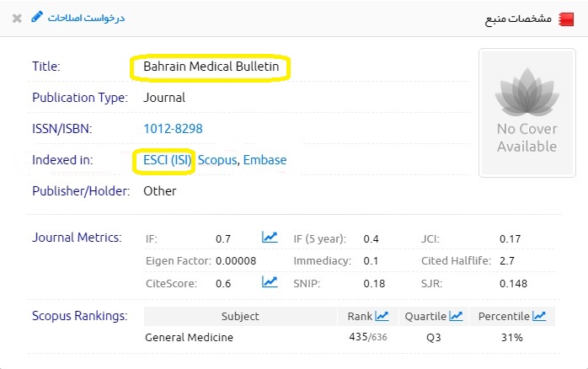This screenshot has height=369, width=588.
Task: Click the Subject column header
Action: coord(240,316)
